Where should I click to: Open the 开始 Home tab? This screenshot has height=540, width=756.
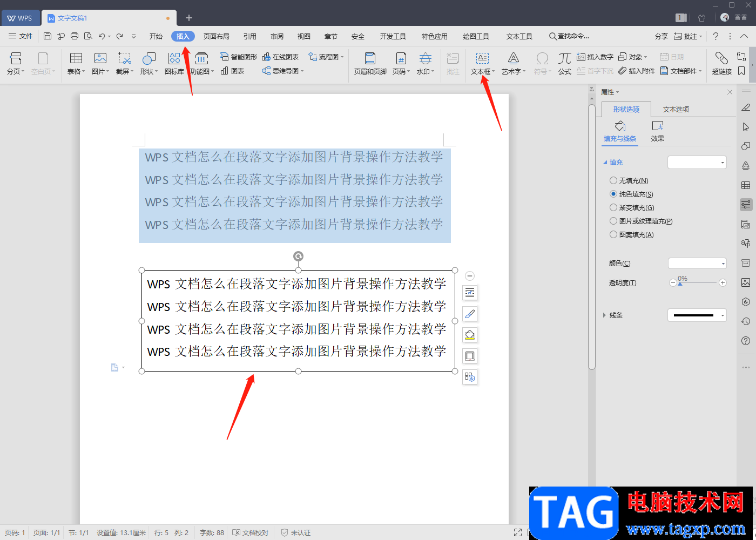point(156,36)
